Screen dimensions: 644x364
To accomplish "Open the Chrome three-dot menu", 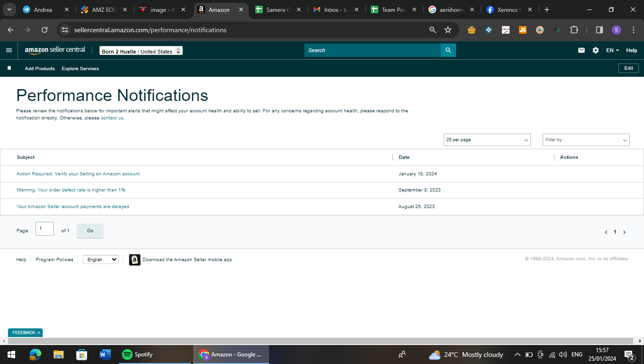I will click(x=634, y=30).
